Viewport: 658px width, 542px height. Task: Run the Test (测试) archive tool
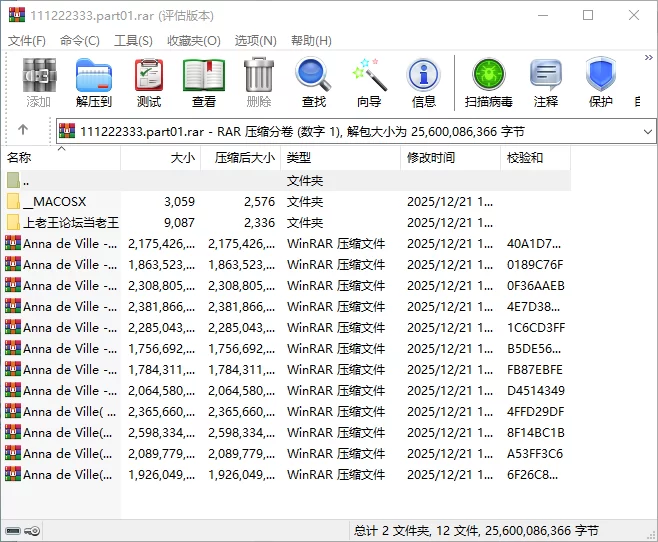(x=149, y=83)
